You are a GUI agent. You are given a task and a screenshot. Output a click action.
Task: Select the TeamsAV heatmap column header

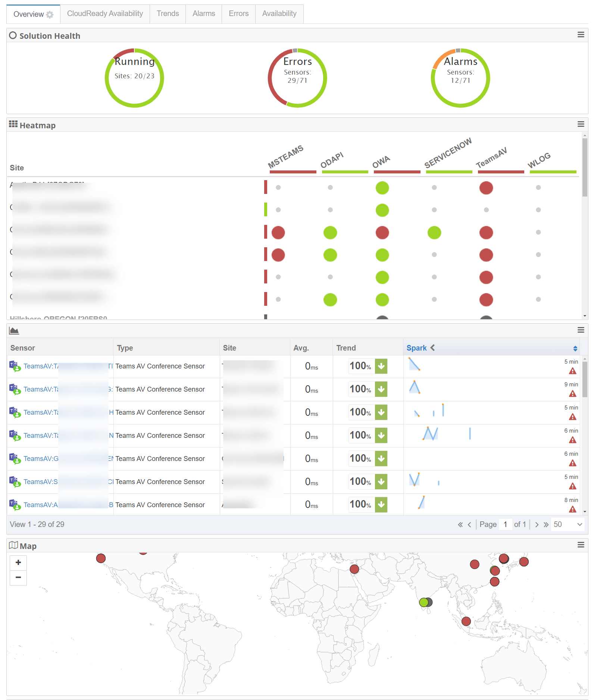click(491, 158)
